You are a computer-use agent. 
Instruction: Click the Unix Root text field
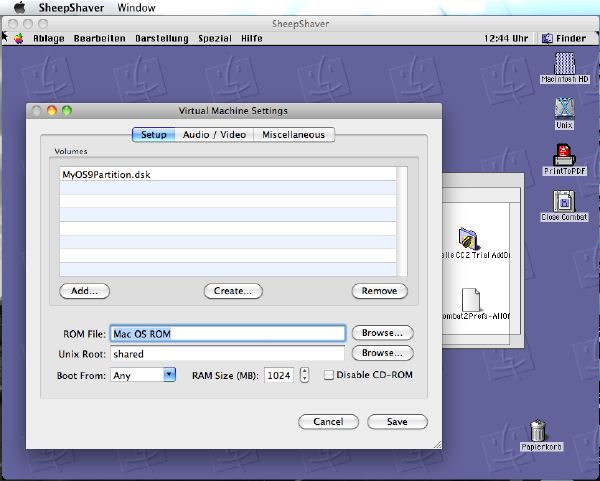point(228,354)
